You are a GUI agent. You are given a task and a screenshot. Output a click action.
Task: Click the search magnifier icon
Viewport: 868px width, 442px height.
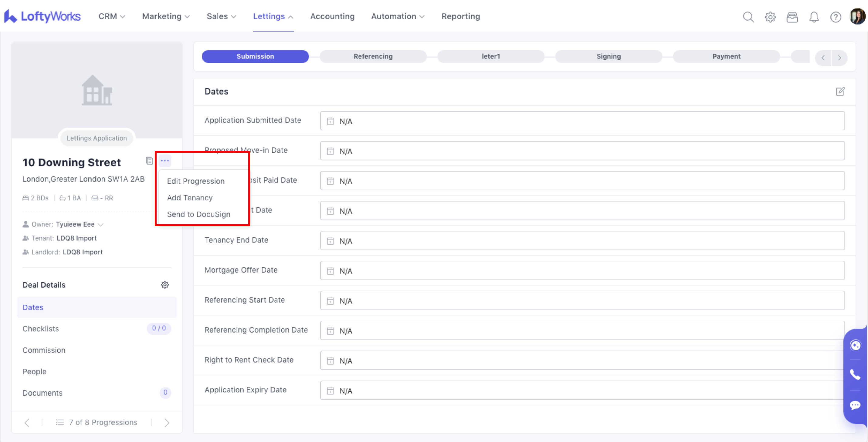tap(748, 17)
